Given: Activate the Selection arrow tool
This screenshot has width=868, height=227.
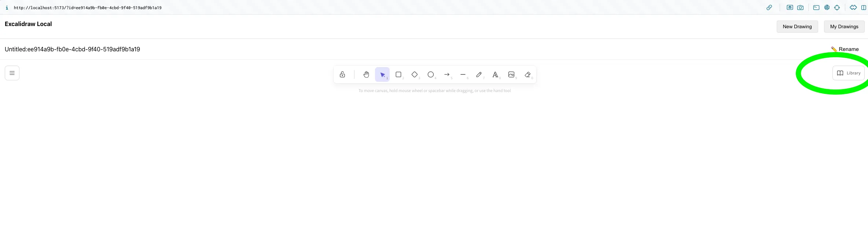Looking at the screenshot, I should [382, 74].
